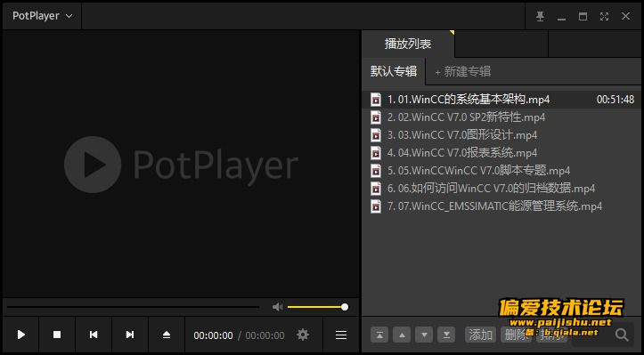Skip to the previous track

[x=94, y=335]
